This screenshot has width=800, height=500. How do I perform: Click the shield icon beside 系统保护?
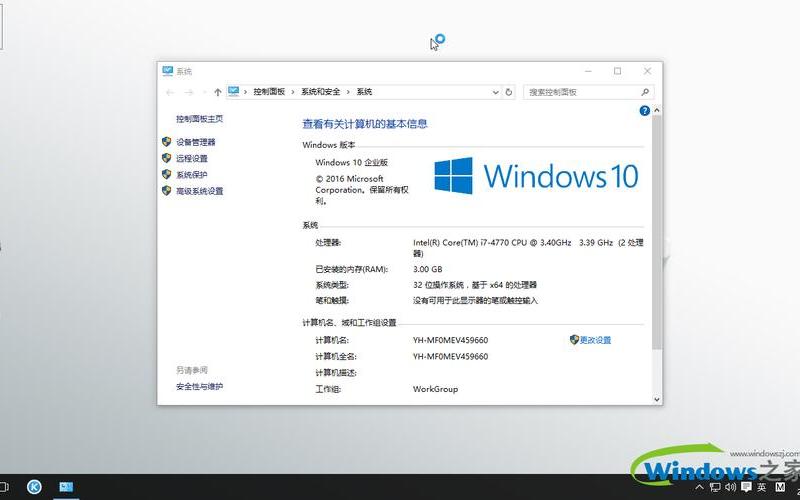coord(166,174)
